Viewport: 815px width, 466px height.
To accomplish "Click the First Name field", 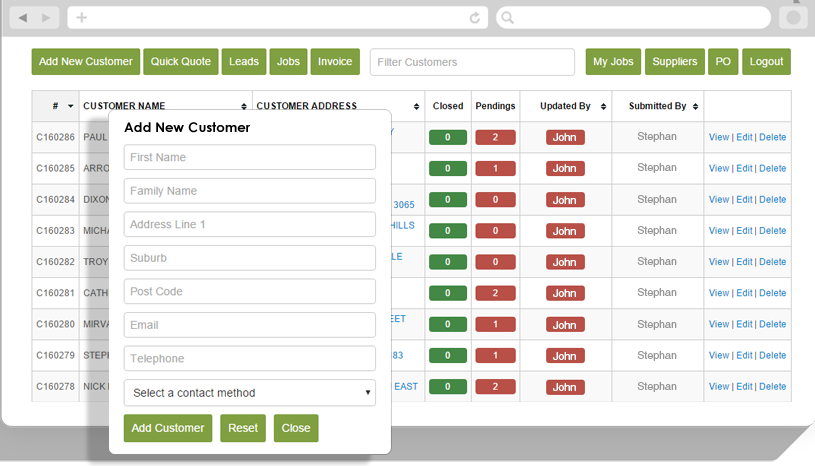I will [249, 157].
